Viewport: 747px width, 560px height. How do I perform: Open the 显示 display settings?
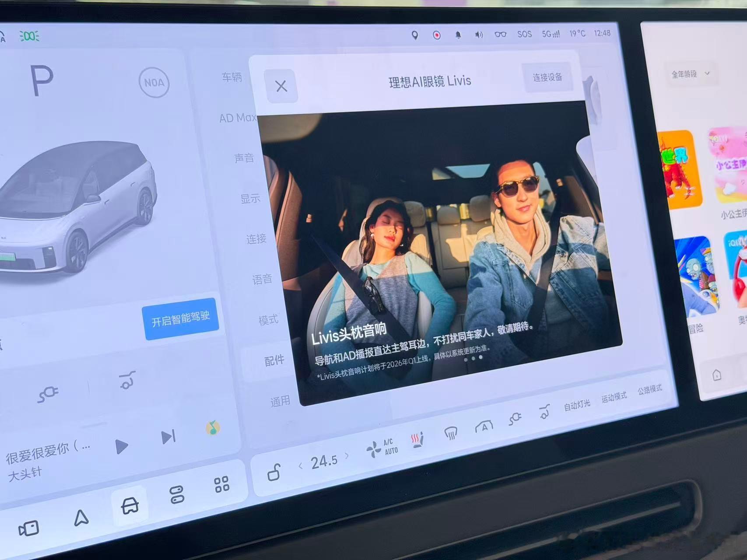tap(250, 199)
